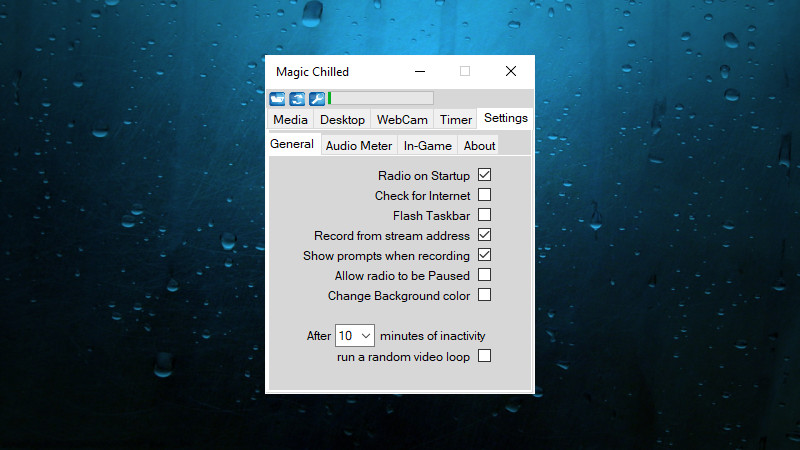Tick Change Background color checkbox

(485, 295)
